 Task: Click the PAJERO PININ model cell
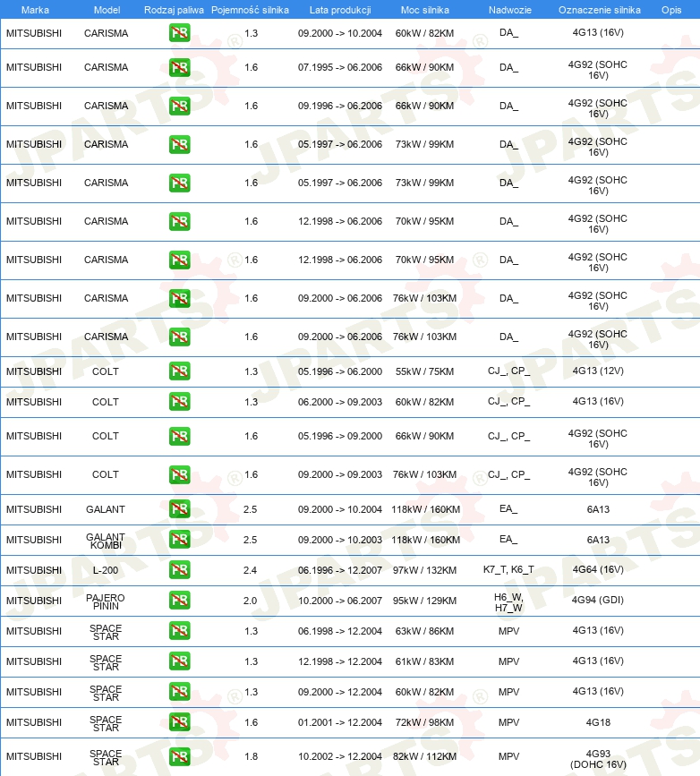[106, 601]
